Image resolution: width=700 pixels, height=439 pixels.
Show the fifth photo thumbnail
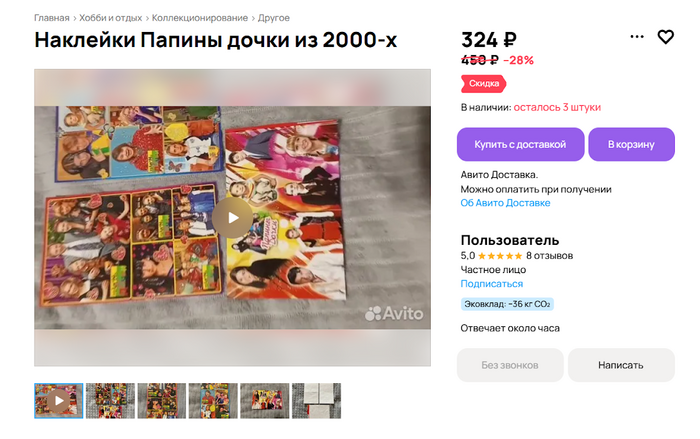pyautogui.click(x=265, y=401)
